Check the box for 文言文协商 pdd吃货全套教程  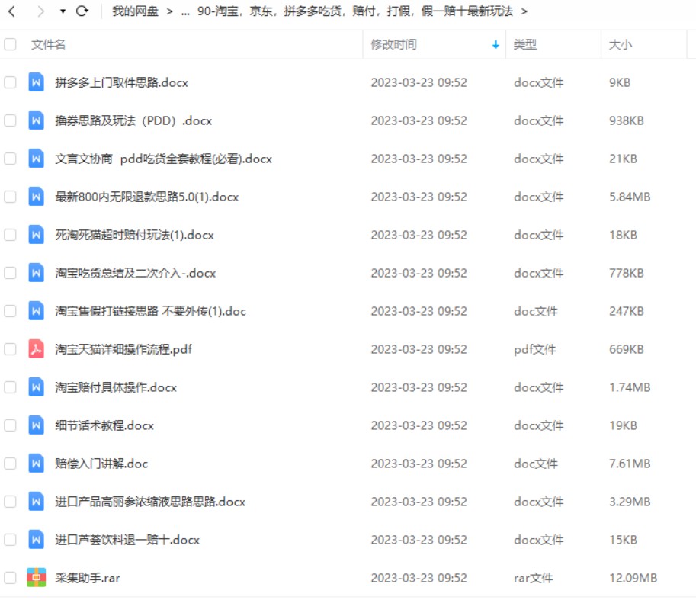point(10,159)
